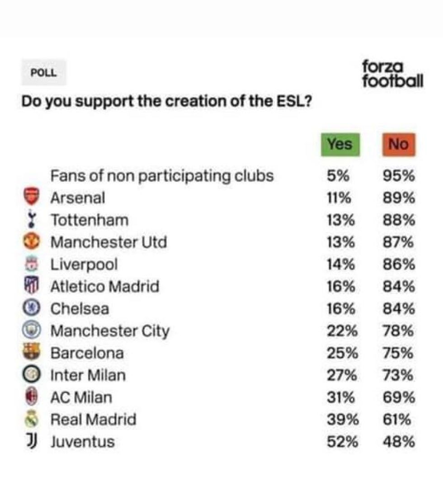This screenshot has height=504, width=443.
Task: Click the POLL tag label
Action: point(43,72)
